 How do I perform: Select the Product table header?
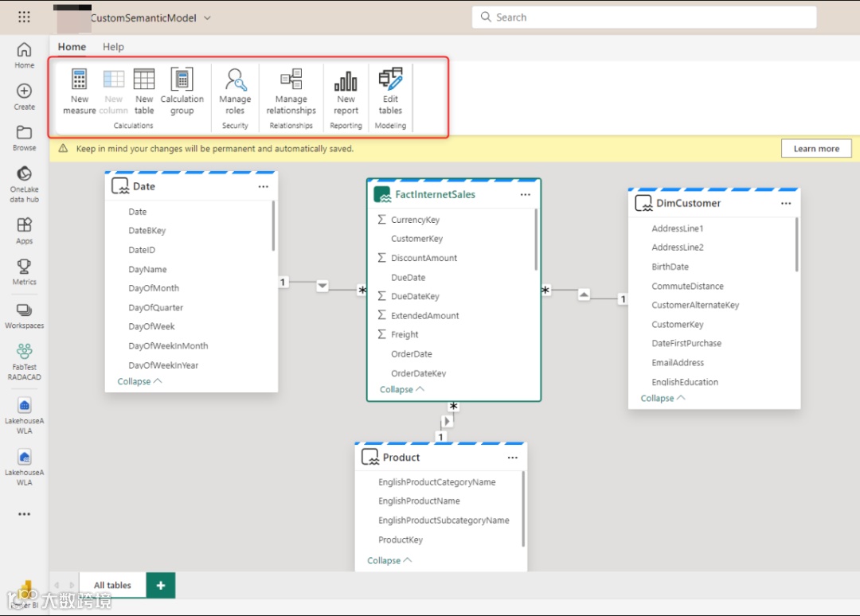[x=441, y=458]
